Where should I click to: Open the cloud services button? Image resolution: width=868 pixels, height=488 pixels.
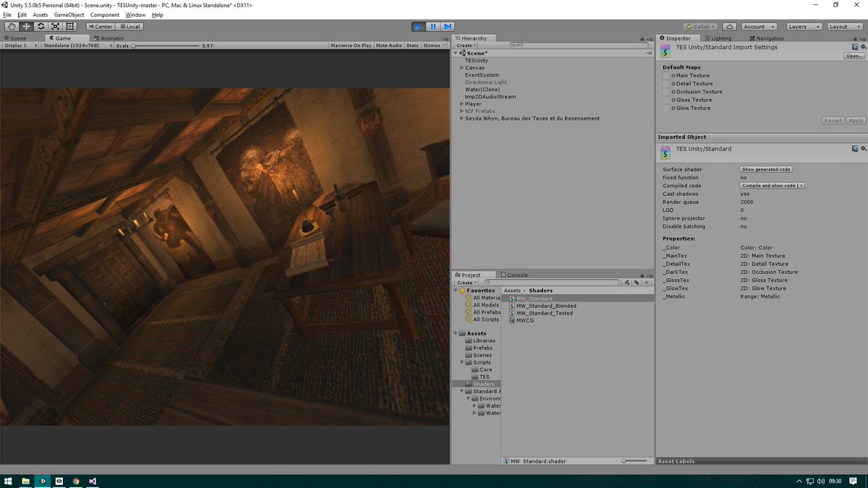point(730,27)
